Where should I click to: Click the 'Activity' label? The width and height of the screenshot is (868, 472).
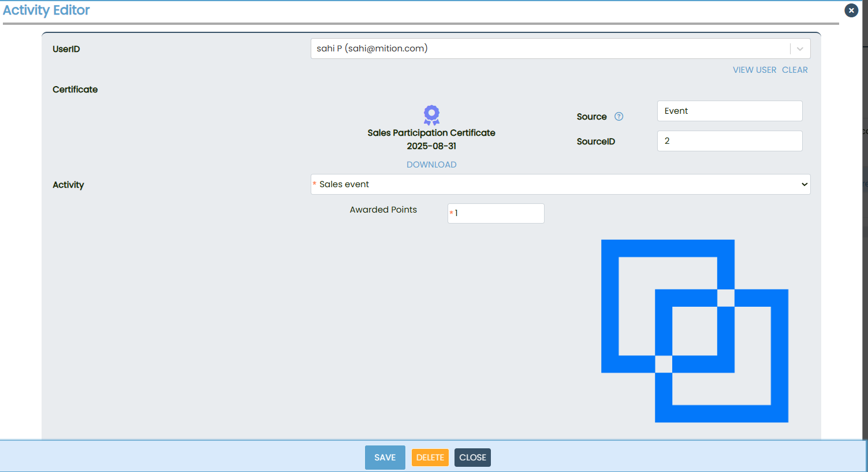tap(68, 185)
